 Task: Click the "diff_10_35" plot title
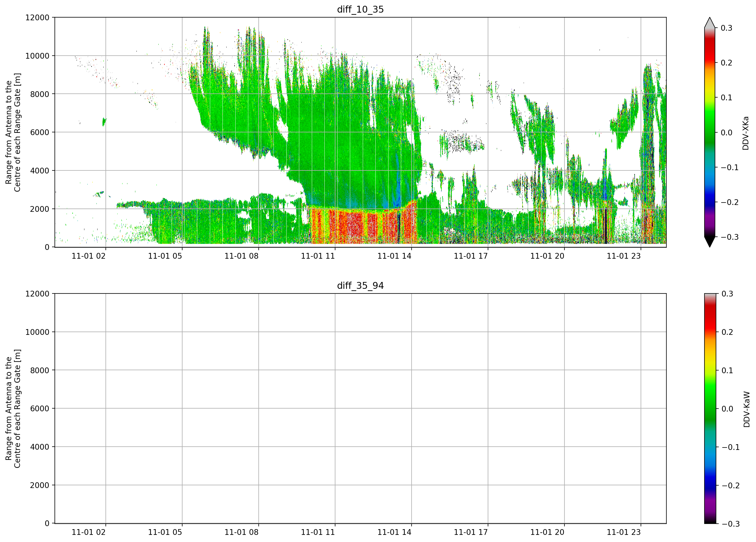click(x=360, y=9)
